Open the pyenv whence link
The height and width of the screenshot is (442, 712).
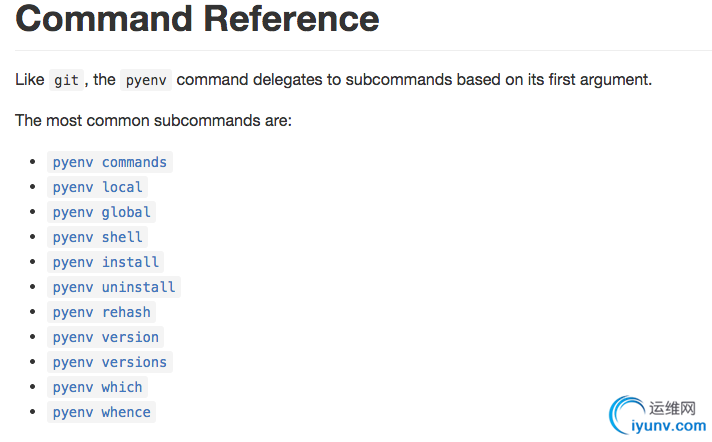coord(101,412)
